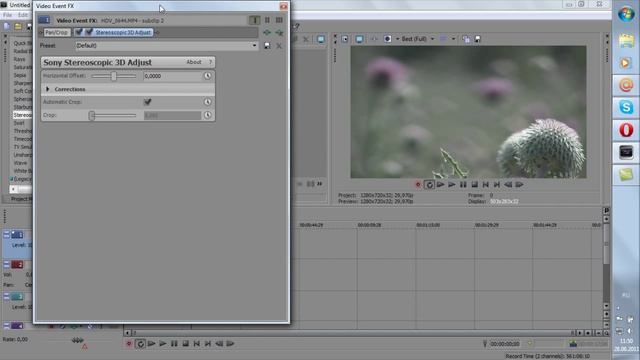Adjust the Crop slider handle
This screenshot has width=640, height=360.
tap(92, 116)
